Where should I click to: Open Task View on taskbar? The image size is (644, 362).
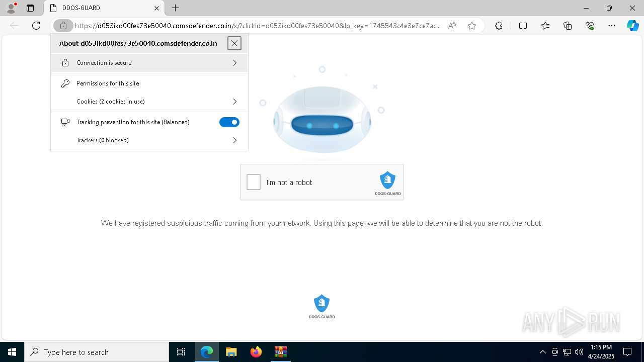(x=181, y=352)
